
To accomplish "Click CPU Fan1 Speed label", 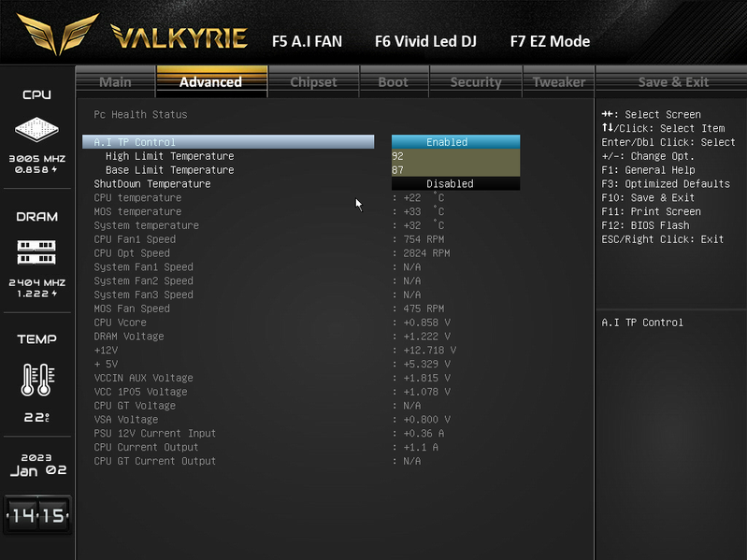I will click(x=135, y=239).
